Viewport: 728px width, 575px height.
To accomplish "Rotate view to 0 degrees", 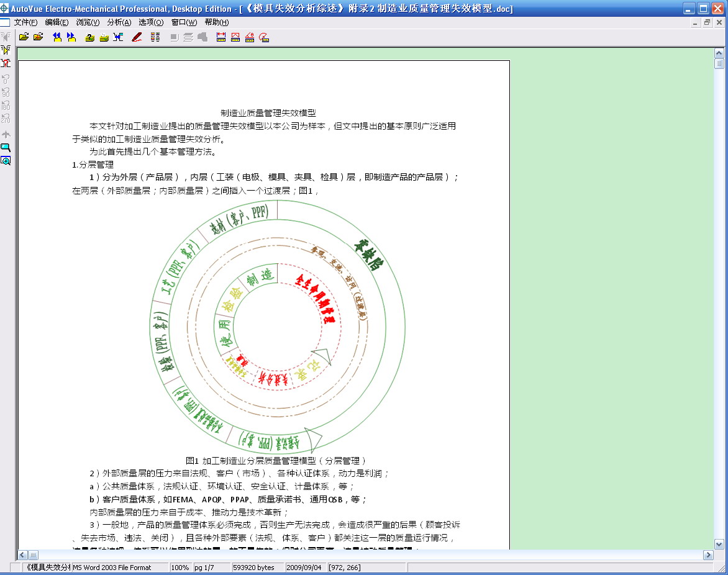I will pyautogui.click(x=6, y=79).
